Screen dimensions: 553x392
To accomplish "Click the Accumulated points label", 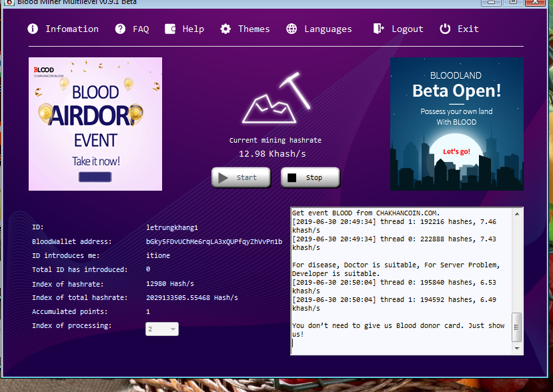I will (70, 311).
